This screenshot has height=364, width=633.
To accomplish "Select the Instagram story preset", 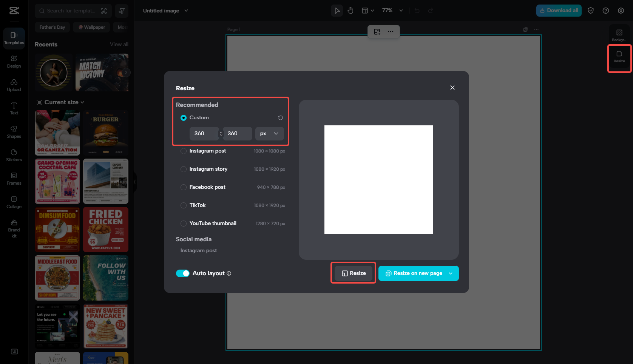I will [x=183, y=169].
